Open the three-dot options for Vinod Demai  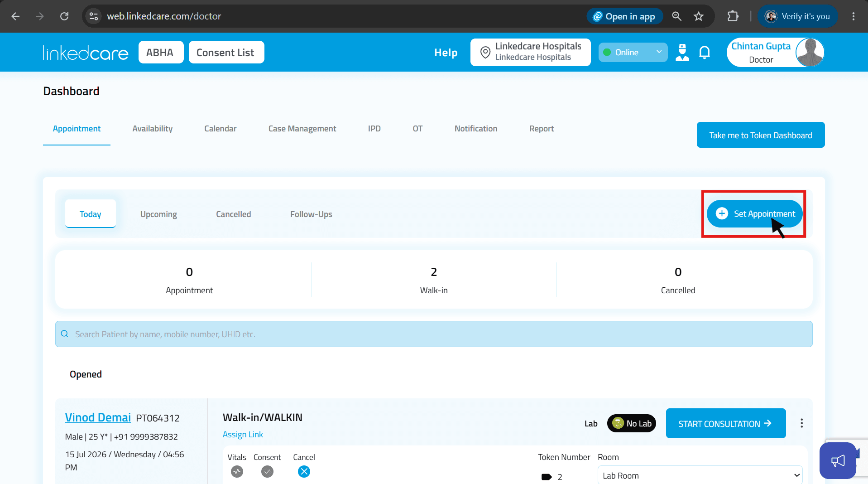pos(801,423)
